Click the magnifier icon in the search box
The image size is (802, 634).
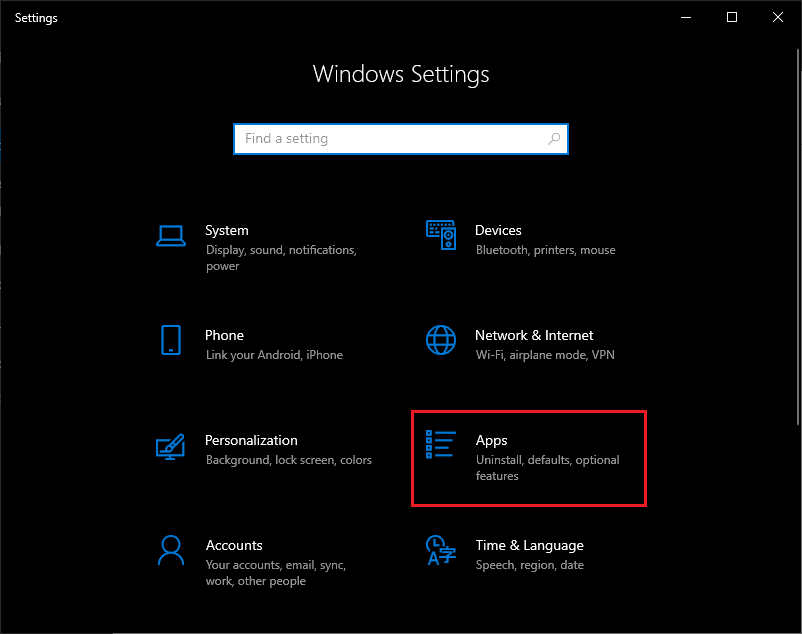[x=554, y=139]
